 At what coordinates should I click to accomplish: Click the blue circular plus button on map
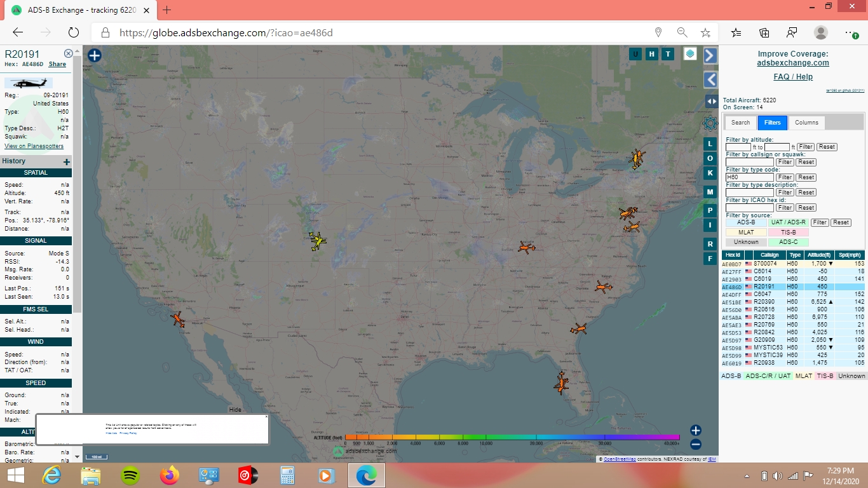(95, 55)
